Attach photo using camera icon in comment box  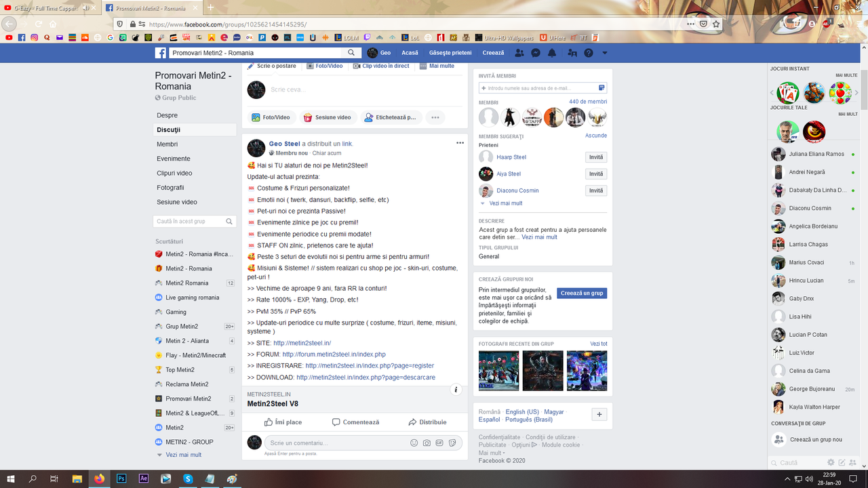tap(427, 443)
